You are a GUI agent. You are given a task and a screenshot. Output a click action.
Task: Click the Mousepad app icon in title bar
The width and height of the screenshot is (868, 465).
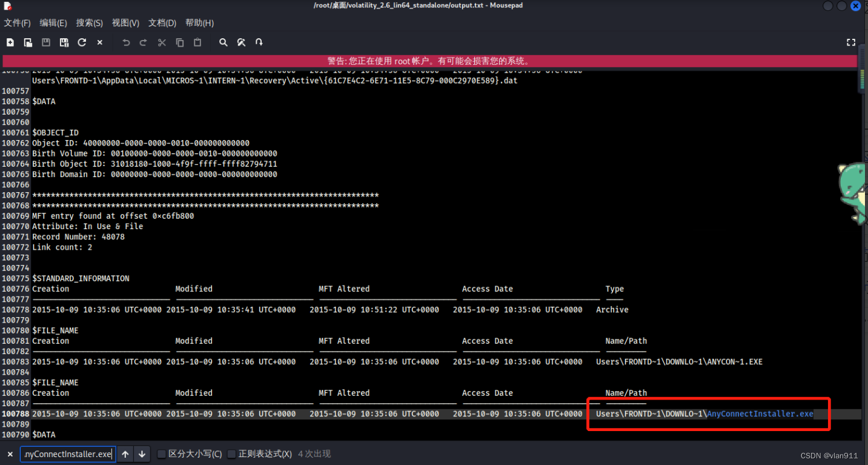pos(7,6)
